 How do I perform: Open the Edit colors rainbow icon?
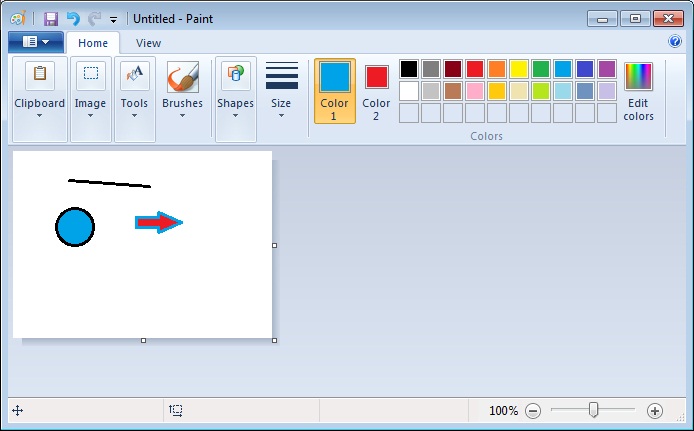(638, 77)
